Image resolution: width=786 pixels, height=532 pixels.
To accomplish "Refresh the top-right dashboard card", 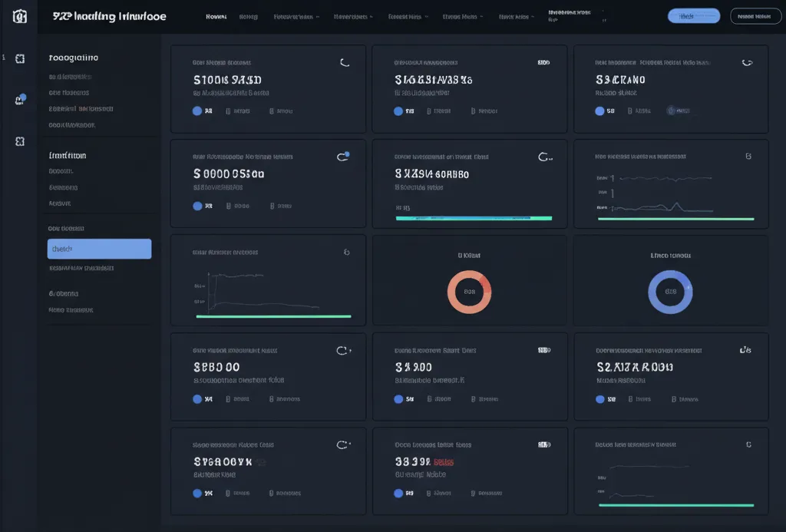I will 747,63.
